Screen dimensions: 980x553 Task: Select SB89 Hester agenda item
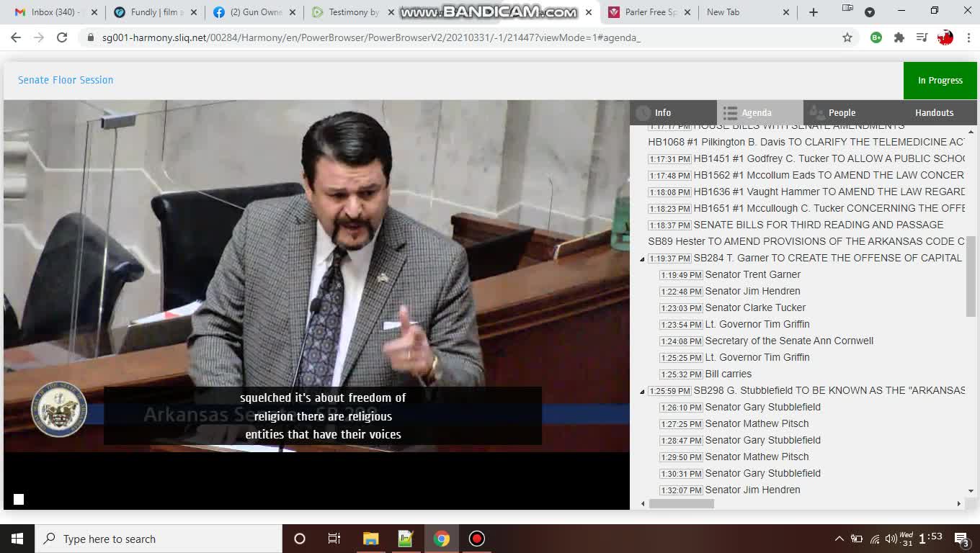coord(806,241)
